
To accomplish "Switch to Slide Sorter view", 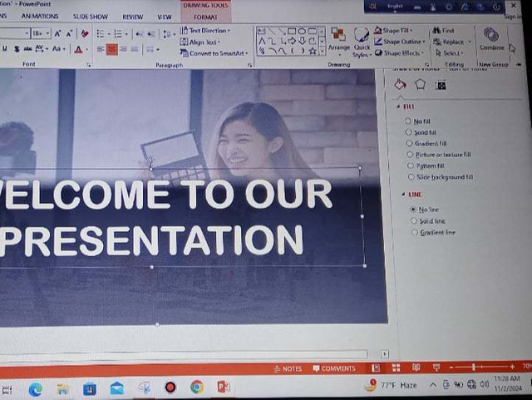I will 396,368.
